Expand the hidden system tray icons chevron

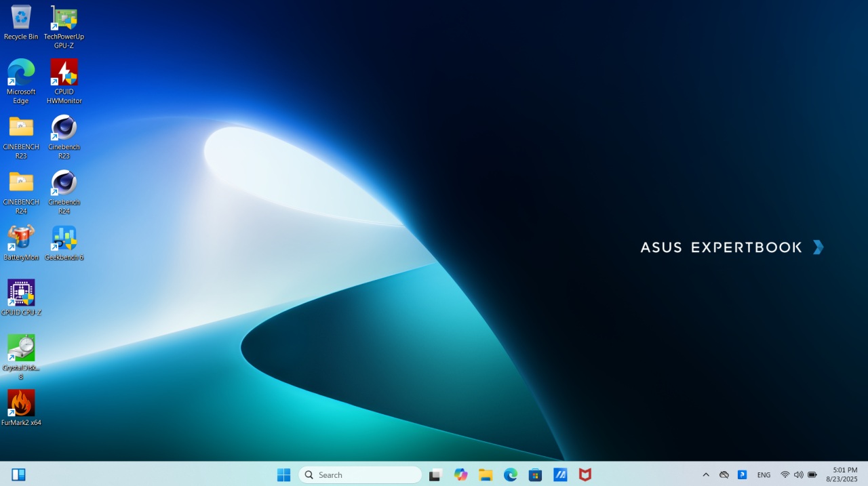[706, 475]
